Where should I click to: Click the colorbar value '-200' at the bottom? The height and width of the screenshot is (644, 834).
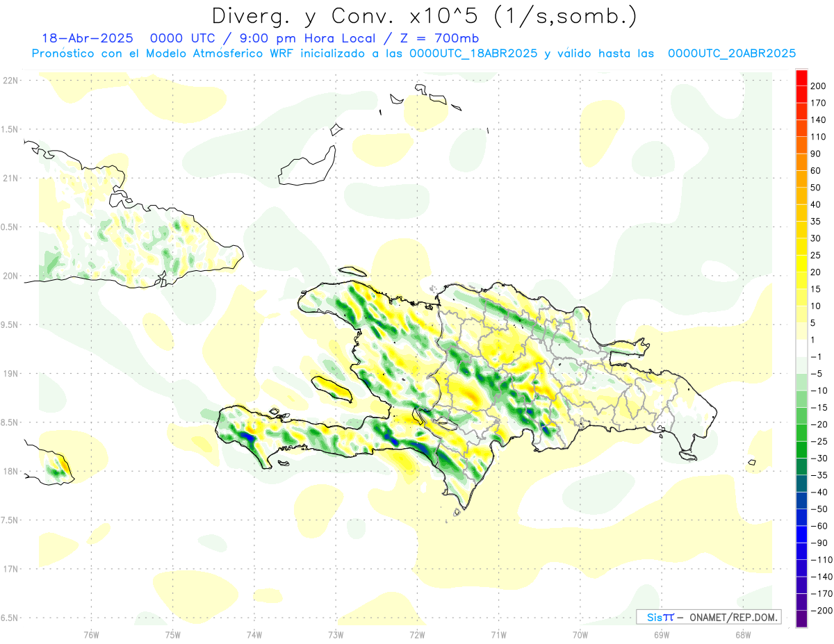pos(821,611)
